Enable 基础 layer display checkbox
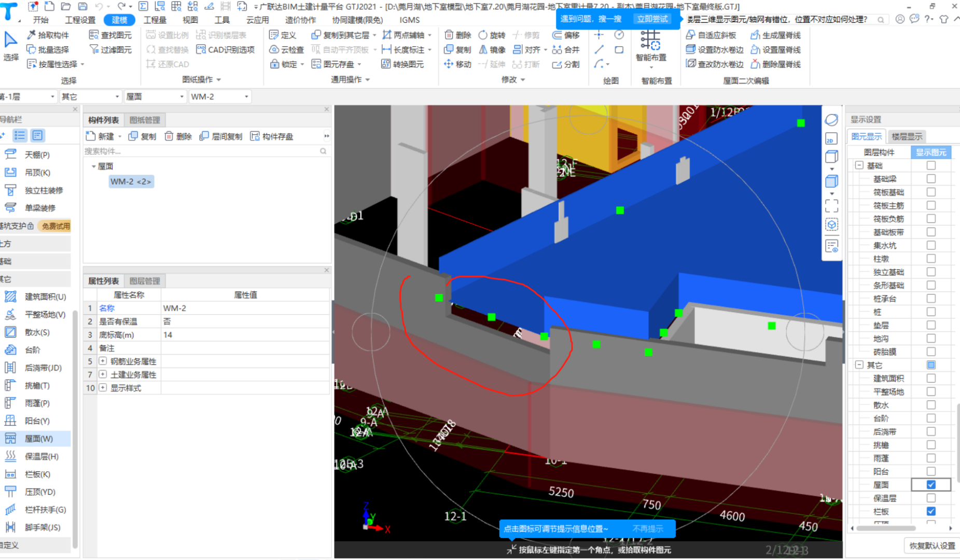Viewport: 960px width, 560px height. tap(931, 165)
